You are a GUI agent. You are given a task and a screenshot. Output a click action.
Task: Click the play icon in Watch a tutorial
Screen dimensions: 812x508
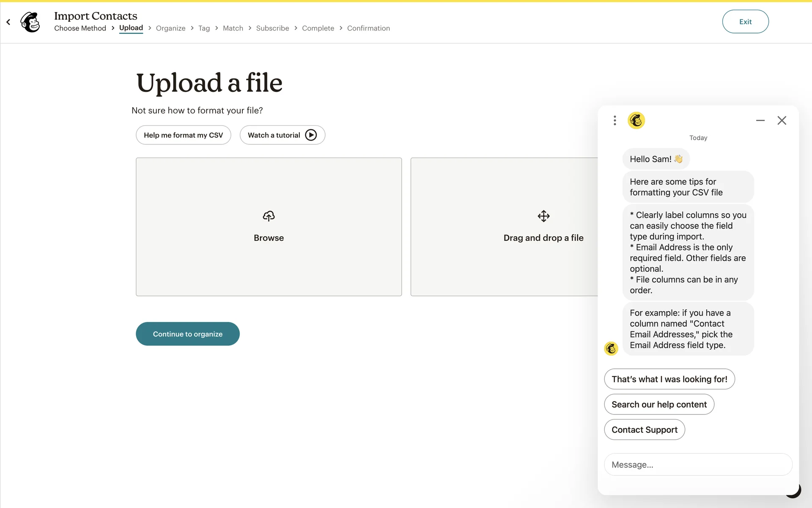pyautogui.click(x=311, y=135)
